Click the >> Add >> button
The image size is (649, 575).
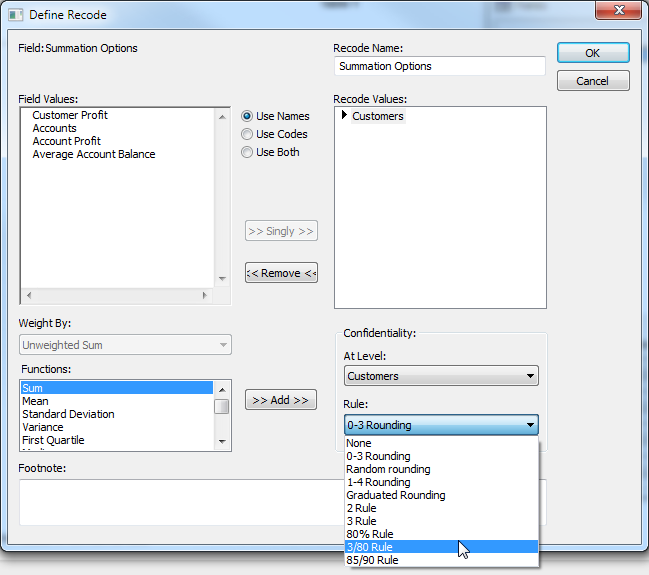click(281, 400)
